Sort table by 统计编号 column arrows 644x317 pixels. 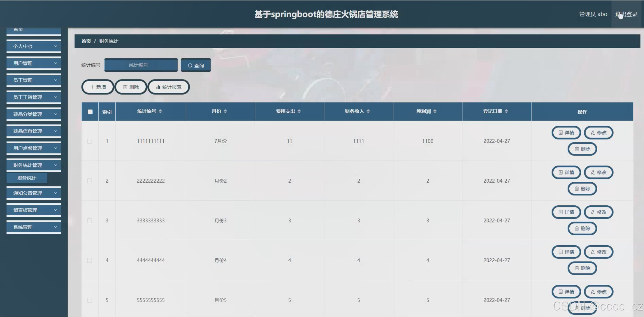[160, 111]
